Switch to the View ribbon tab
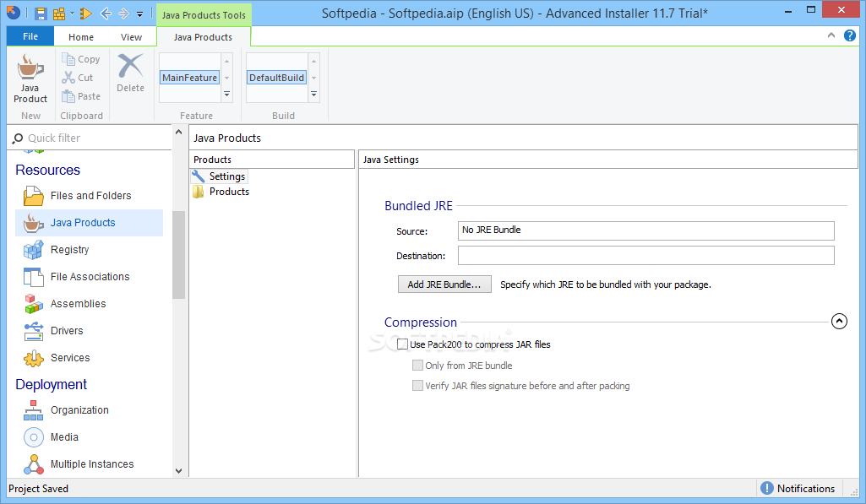This screenshot has height=504, width=866. (132, 37)
